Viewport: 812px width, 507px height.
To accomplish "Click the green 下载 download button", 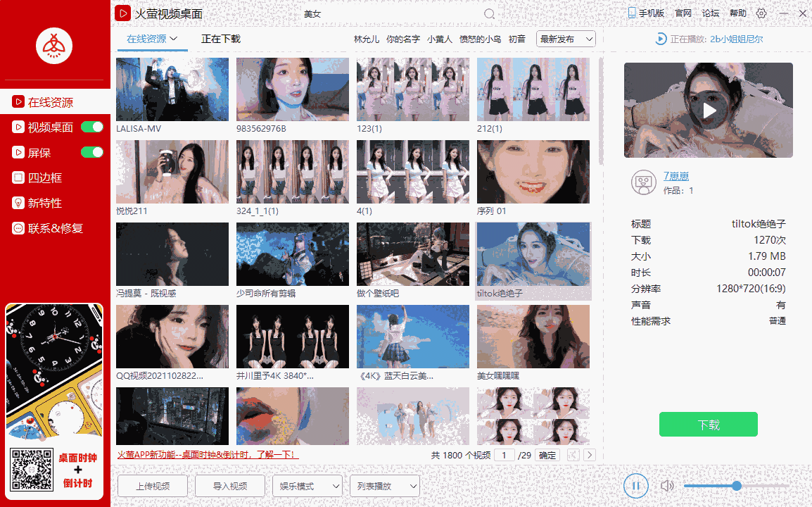I will click(x=708, y=424).
